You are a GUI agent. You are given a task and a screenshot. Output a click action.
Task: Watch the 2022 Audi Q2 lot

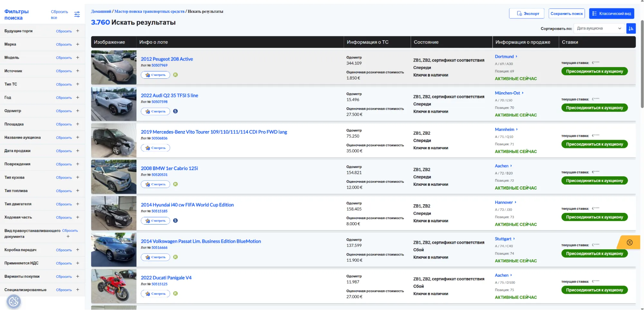tap(155, 111)
